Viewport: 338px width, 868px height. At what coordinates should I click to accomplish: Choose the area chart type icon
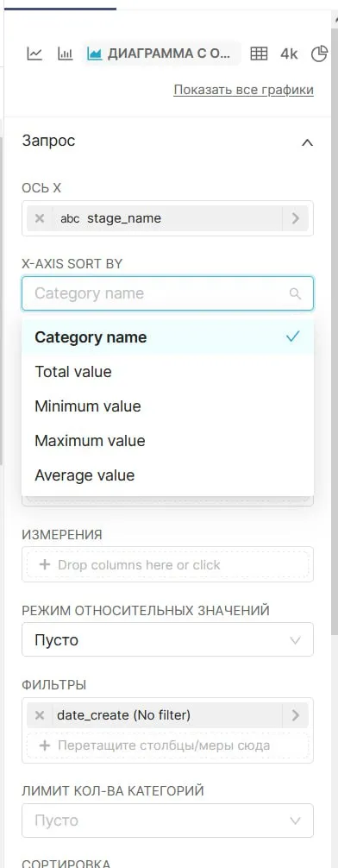tap(95, 53)
